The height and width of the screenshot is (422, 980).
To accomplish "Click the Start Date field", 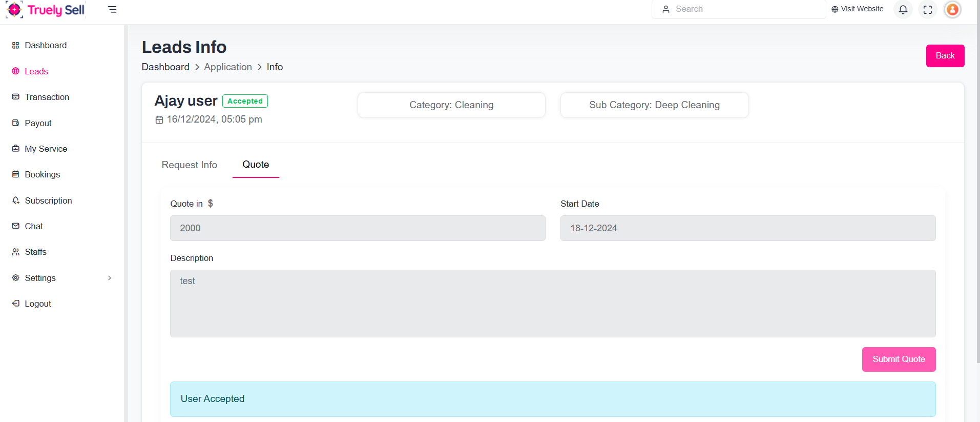I will tap(747, 228).
